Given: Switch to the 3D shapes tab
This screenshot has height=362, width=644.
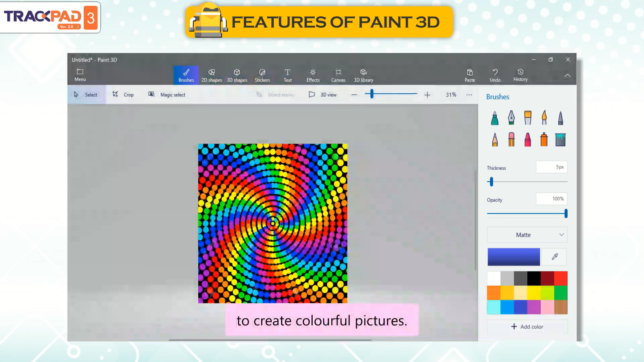Looking at the screenshot, I should (x=237, y=75).
